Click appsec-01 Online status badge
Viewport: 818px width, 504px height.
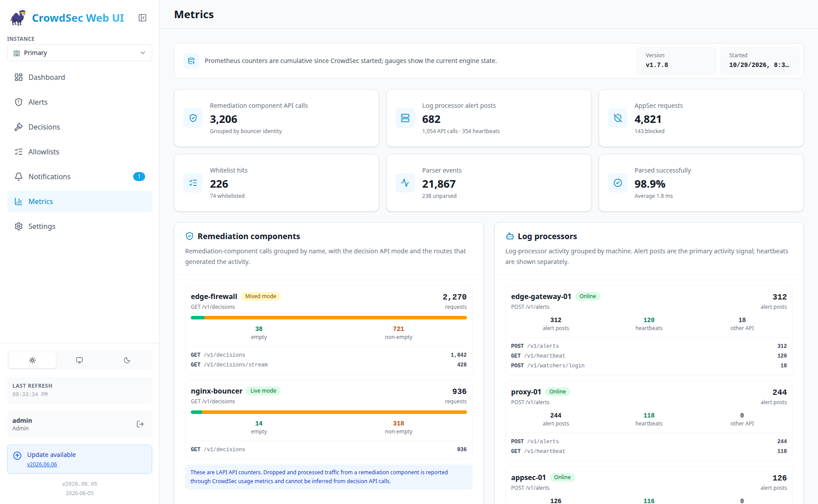[x=562, y=477]
